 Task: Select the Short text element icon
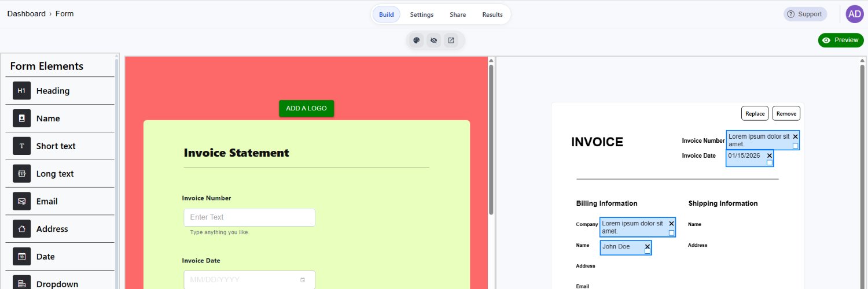click(21, 146)
